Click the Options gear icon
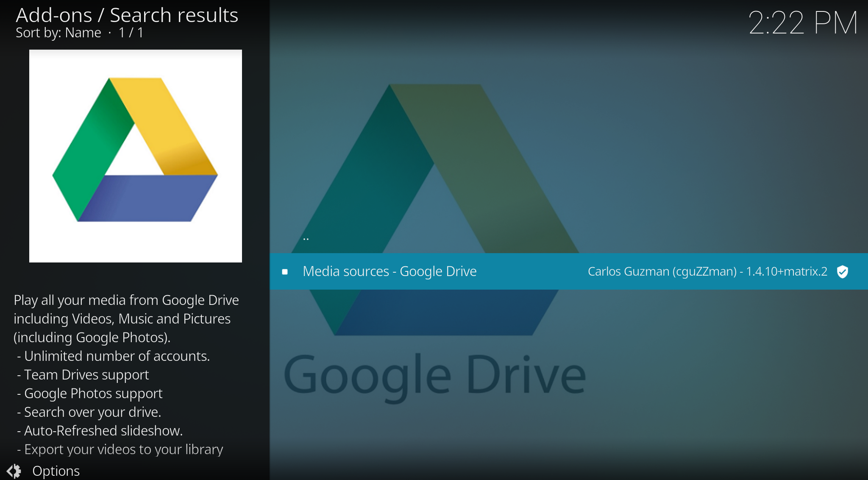 point(14,471)
